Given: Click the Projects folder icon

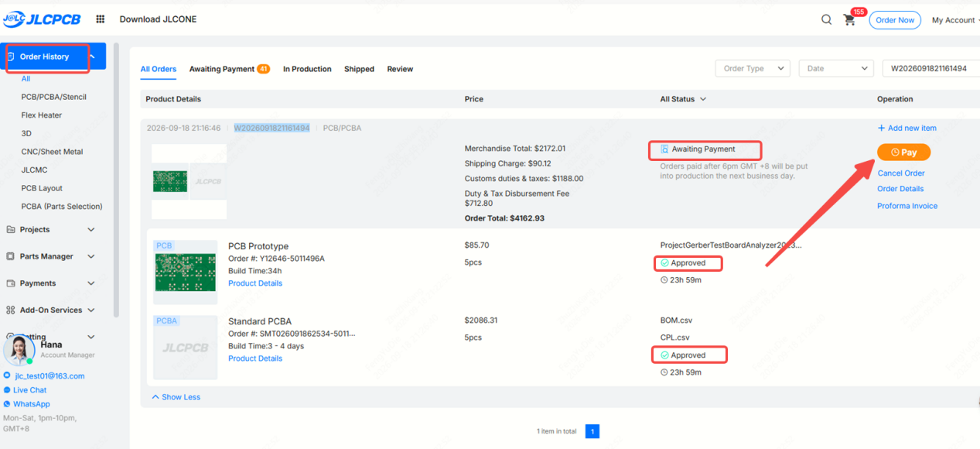Looking at the screenshot, I should click(11, 230).
